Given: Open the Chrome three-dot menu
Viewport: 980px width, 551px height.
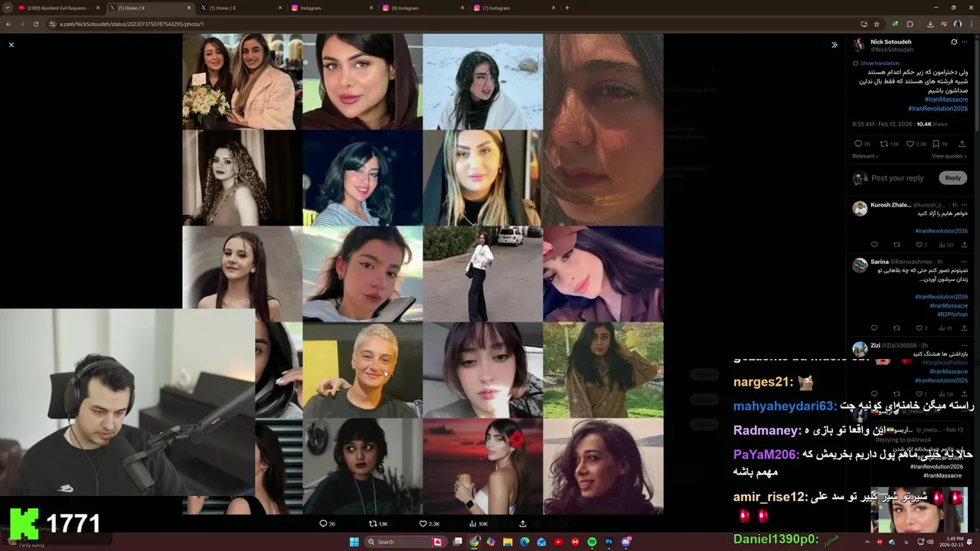Looking at the screenshot, I should tap(971, 24).
